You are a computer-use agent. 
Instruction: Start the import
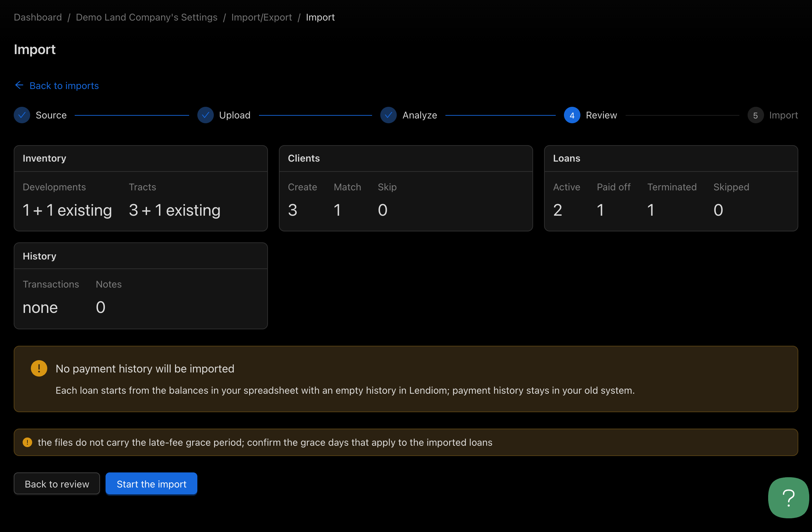(151, 484)
